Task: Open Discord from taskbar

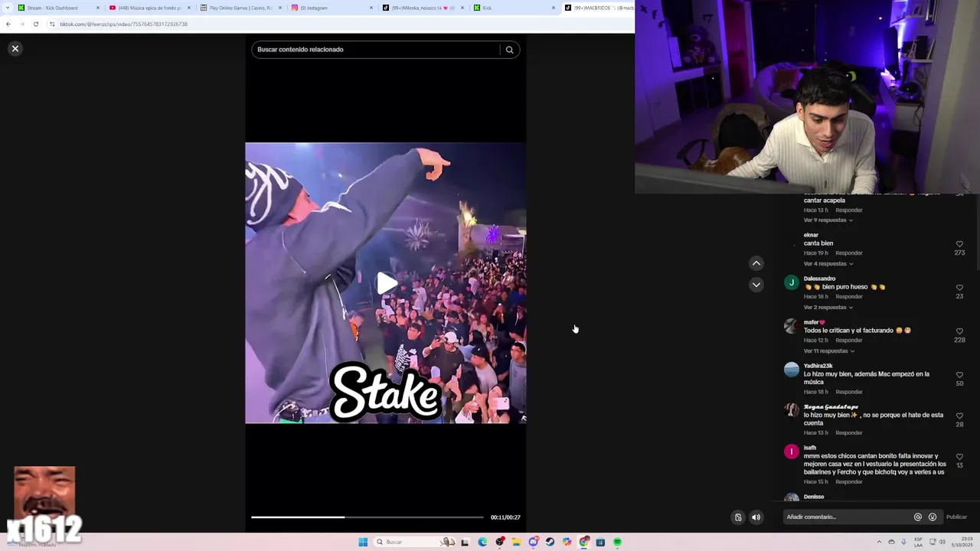Action: tap(534, 542)
